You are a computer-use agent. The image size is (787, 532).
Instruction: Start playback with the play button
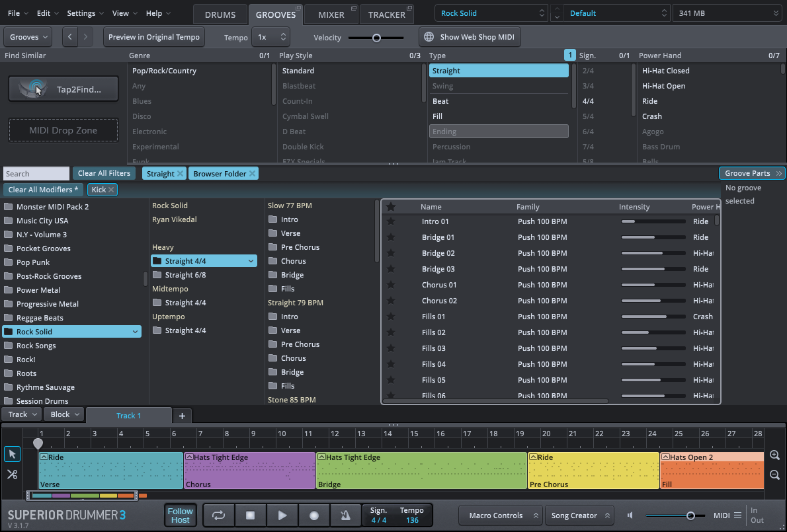point(282,515)
